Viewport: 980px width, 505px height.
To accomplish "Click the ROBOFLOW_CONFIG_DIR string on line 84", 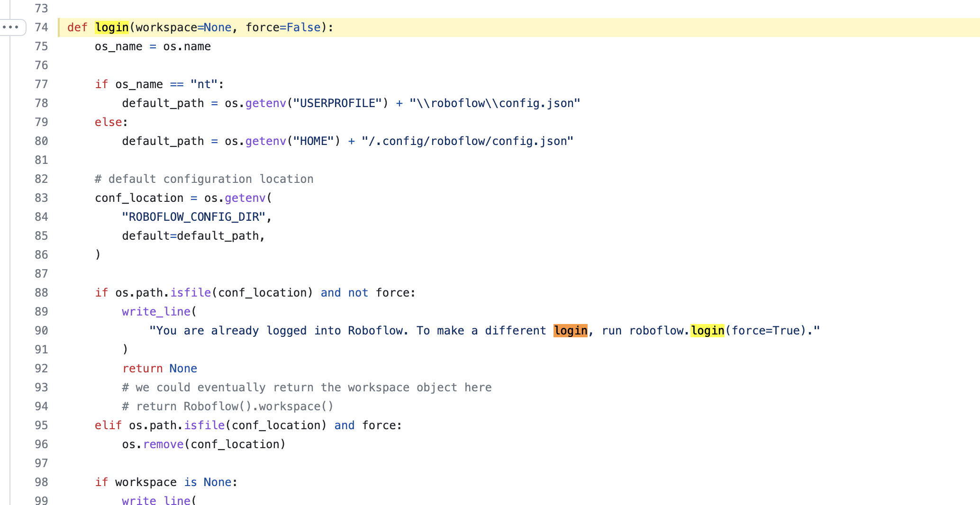I will [x=195, y=216].
